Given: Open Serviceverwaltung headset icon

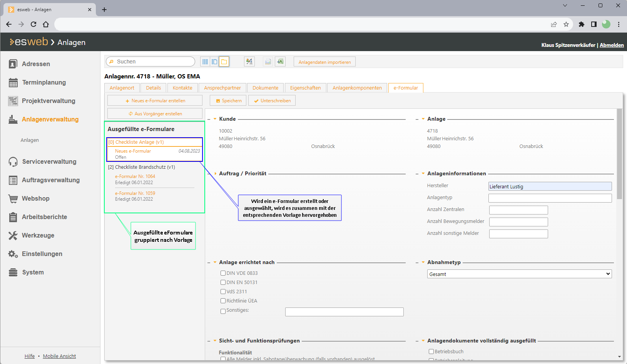Looking at the screenshot, I should [13, 161].
